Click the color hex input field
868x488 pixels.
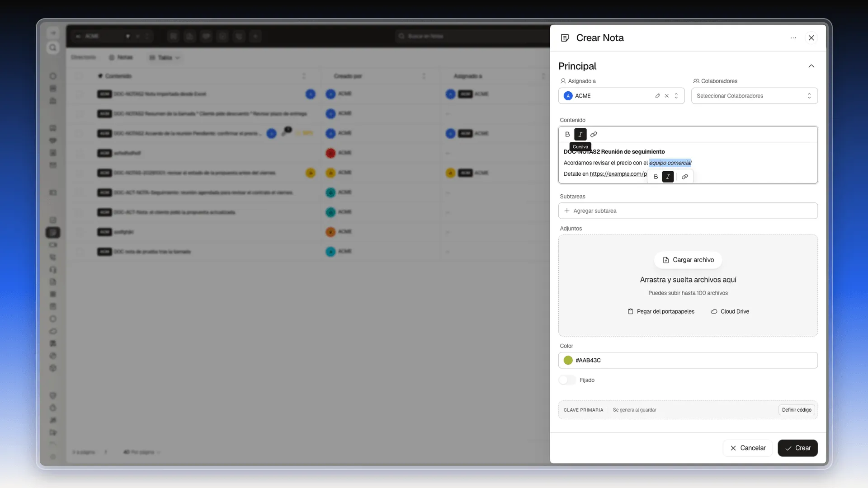point(688,360)
